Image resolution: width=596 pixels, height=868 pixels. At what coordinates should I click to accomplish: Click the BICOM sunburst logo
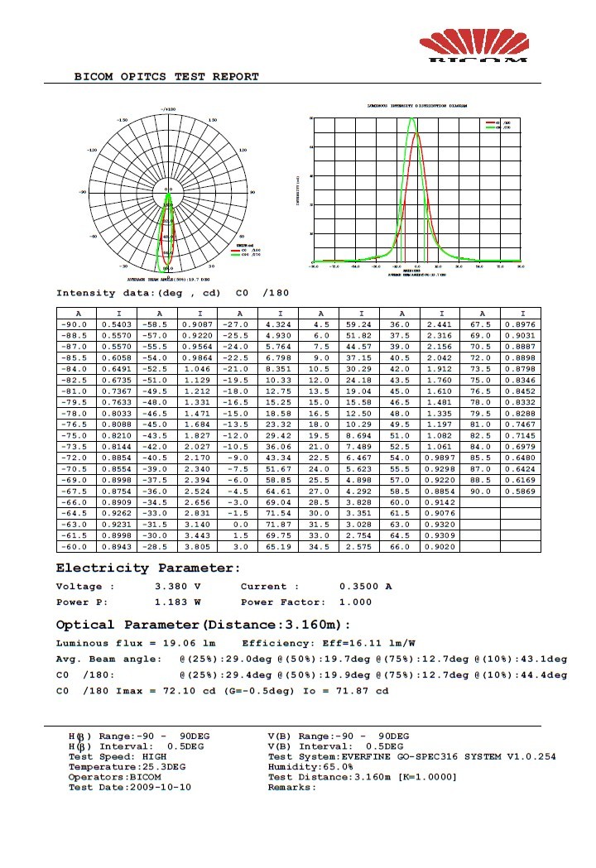tap(473, 46)
